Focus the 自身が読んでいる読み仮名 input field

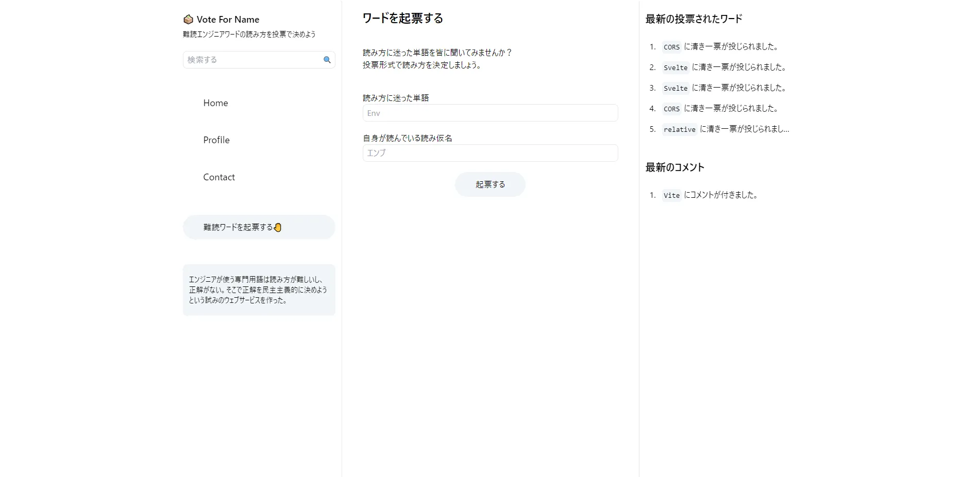pos(490,153)
